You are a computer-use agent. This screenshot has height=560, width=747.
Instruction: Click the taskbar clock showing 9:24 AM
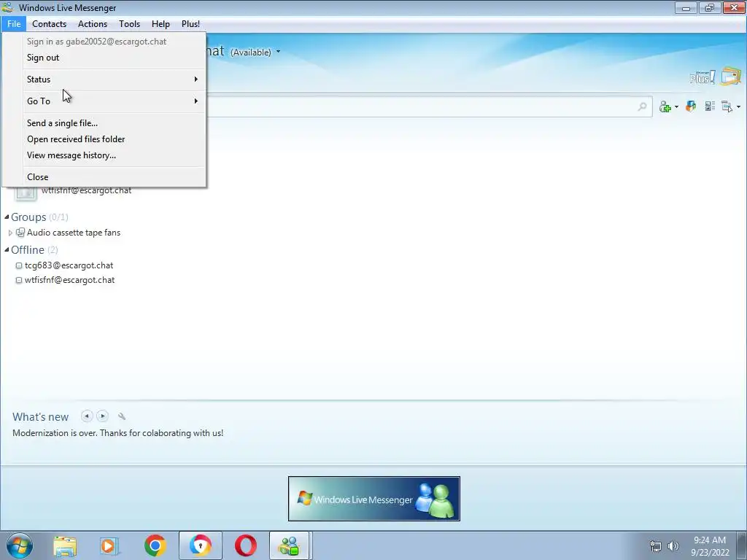[x=710, y=545]
